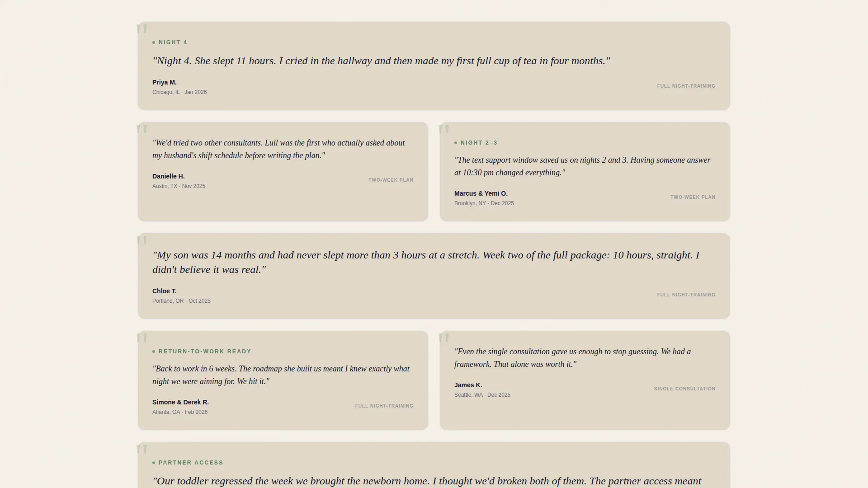The height and width of the screenshot is (488, 868).
Task: Click the green dot beside Night 4 label
Action: (x=154, y=42)
